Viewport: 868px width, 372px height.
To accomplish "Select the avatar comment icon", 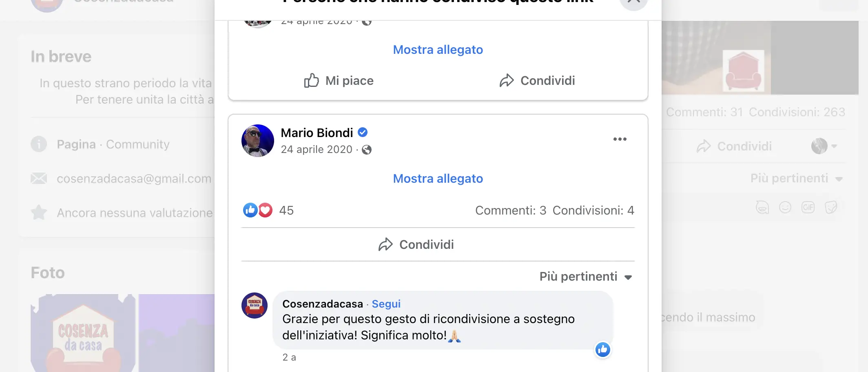I will click(x=763, y=207).
